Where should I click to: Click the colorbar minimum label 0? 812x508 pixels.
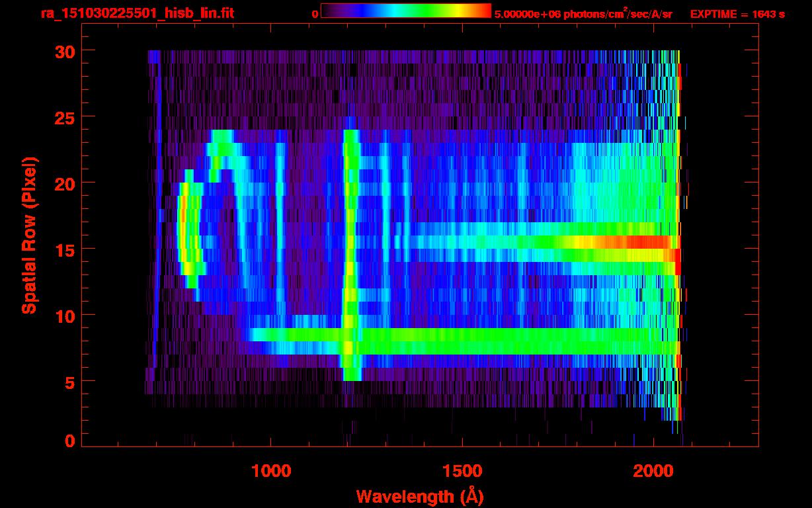[x=315, y=13]
